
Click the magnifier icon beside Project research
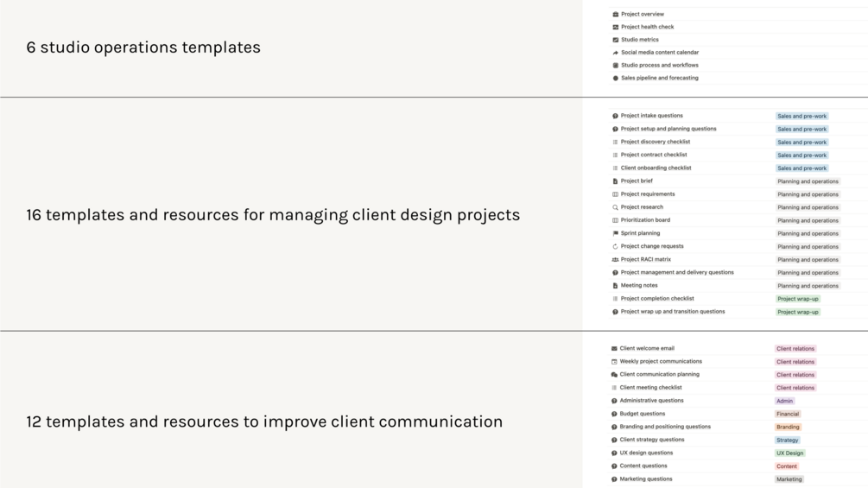pos(615,207)
